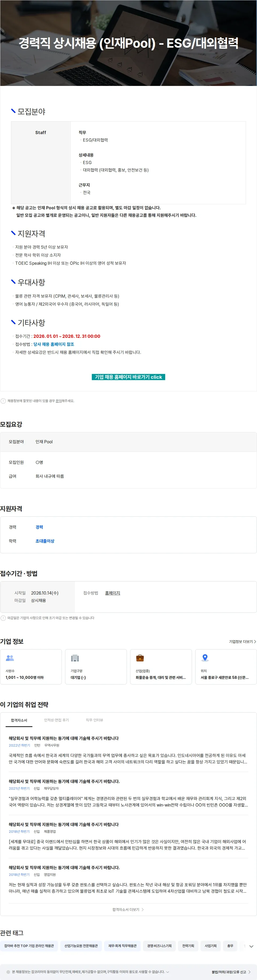Click tag 전략기획
Screen dimensions: 257x980
188,946
